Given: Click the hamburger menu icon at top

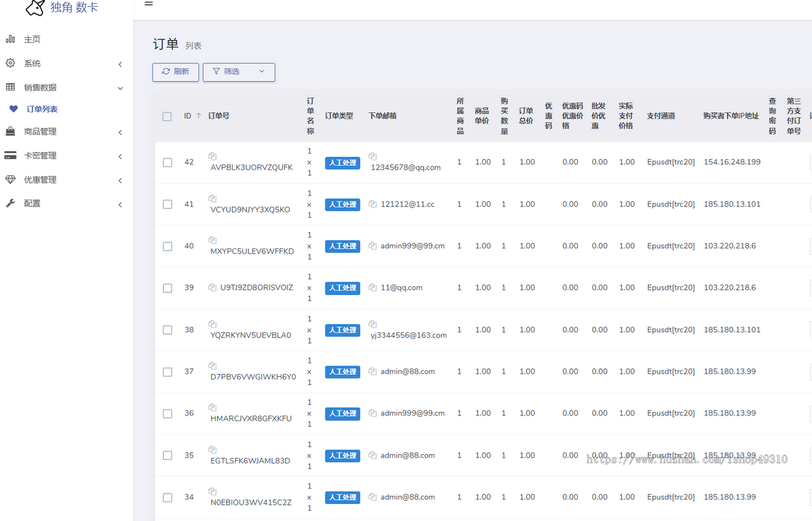Looking at the screenshot, I should pyautogui.click(x=149, y=3).
